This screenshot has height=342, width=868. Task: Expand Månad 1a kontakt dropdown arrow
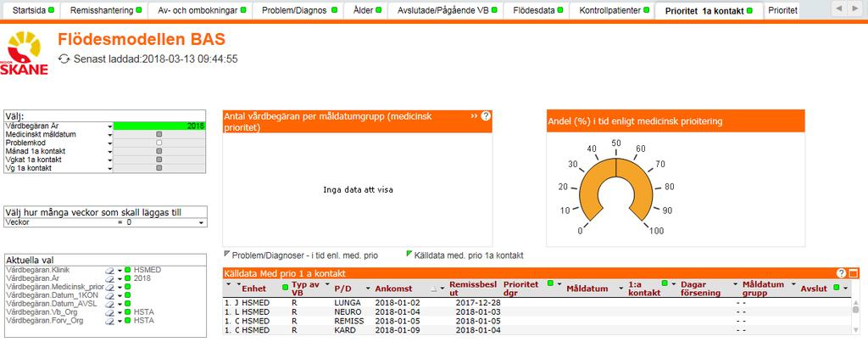pos(109,151)
